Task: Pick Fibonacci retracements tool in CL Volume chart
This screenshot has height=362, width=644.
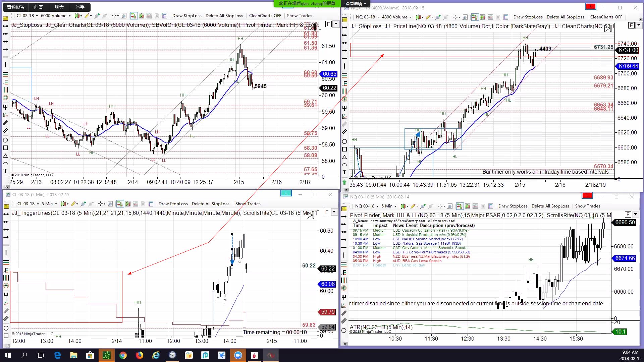Action: tap(5, 74)
